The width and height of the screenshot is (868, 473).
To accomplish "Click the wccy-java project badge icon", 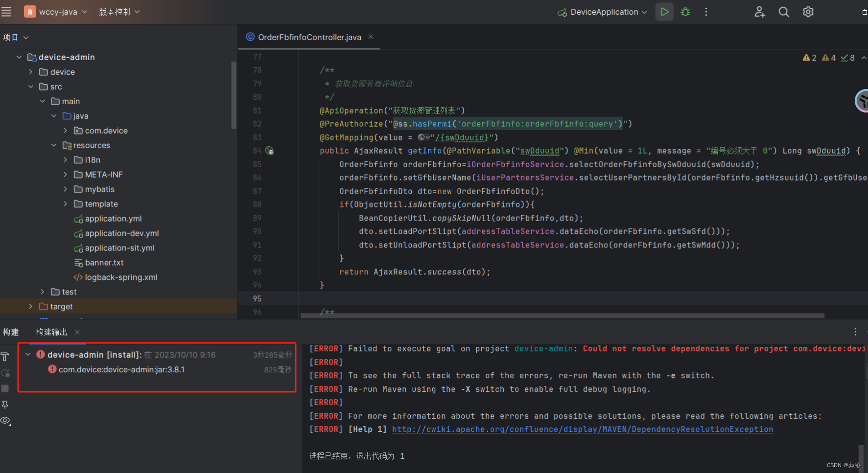I will pos(30,12).
